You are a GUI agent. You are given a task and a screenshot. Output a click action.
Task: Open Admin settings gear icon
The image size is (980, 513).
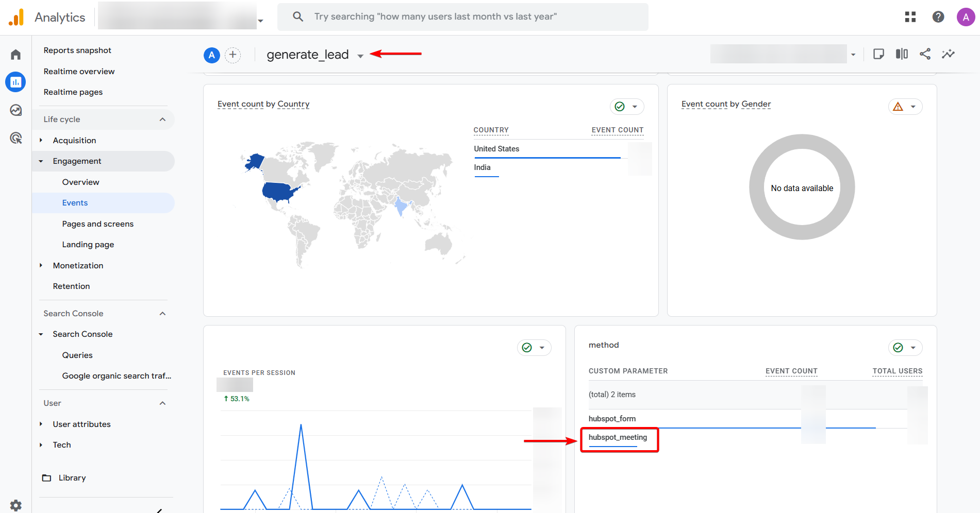pyautogui.click(x=15, y=505)
